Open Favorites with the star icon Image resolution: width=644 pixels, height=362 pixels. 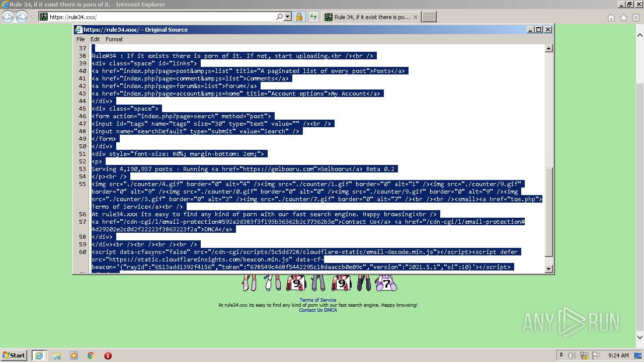(x=623, y=18)
